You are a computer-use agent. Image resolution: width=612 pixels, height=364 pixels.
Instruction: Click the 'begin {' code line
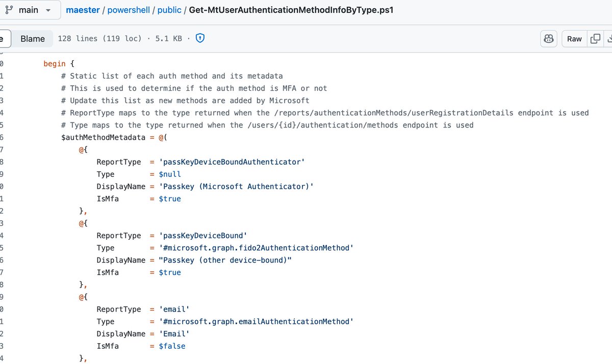[x=59, y=64]
